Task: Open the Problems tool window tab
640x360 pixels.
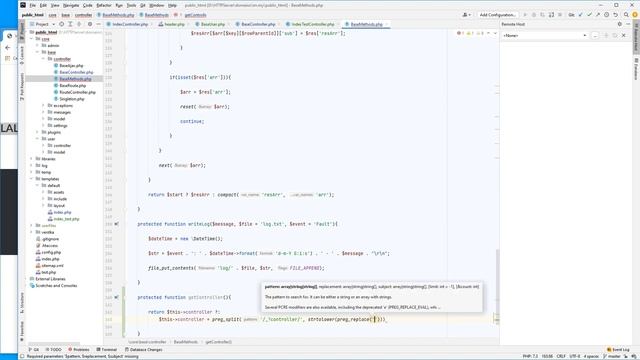Action: [78, 350]
